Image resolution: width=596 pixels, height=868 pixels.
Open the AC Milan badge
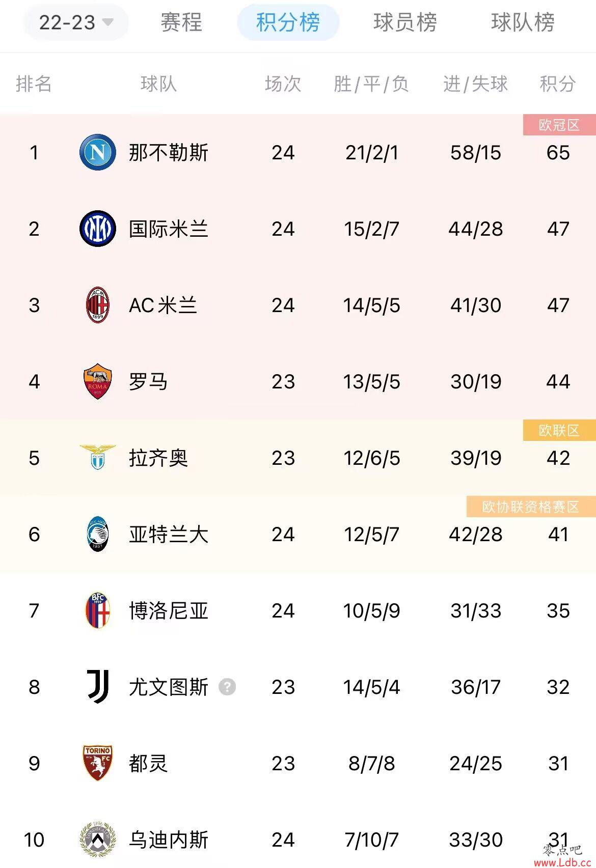(x=98, y=305)
